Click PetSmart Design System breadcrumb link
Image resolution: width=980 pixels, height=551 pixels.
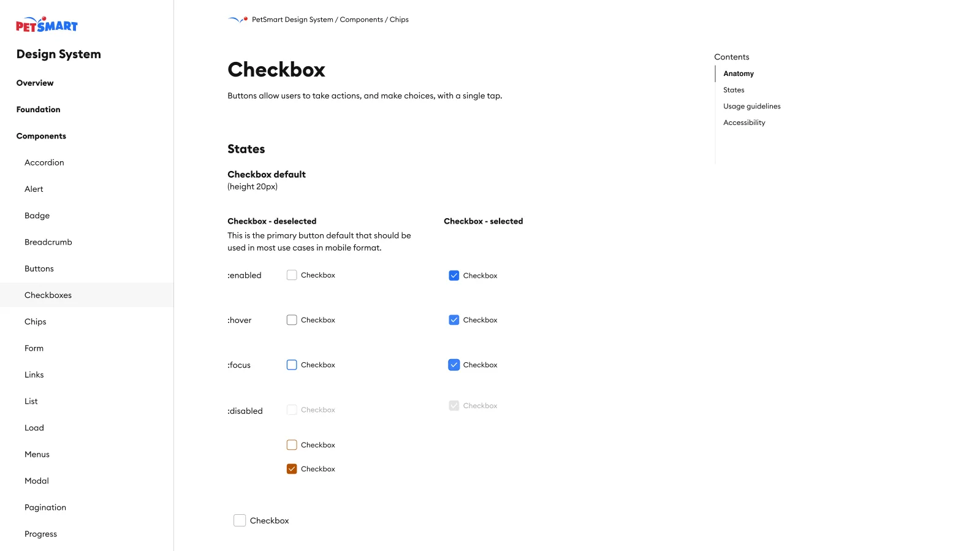[x=292, y=20]
